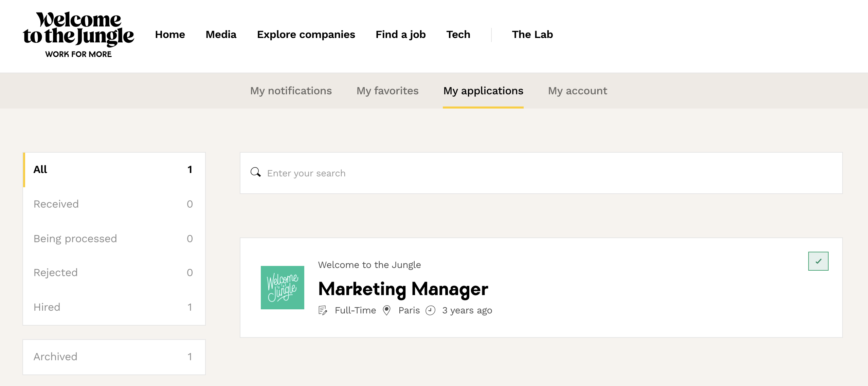The height and width of the screenshot is (386, 868).
Task: Click the Welcome to the Jungle header logo
Action: coord(78,35)
